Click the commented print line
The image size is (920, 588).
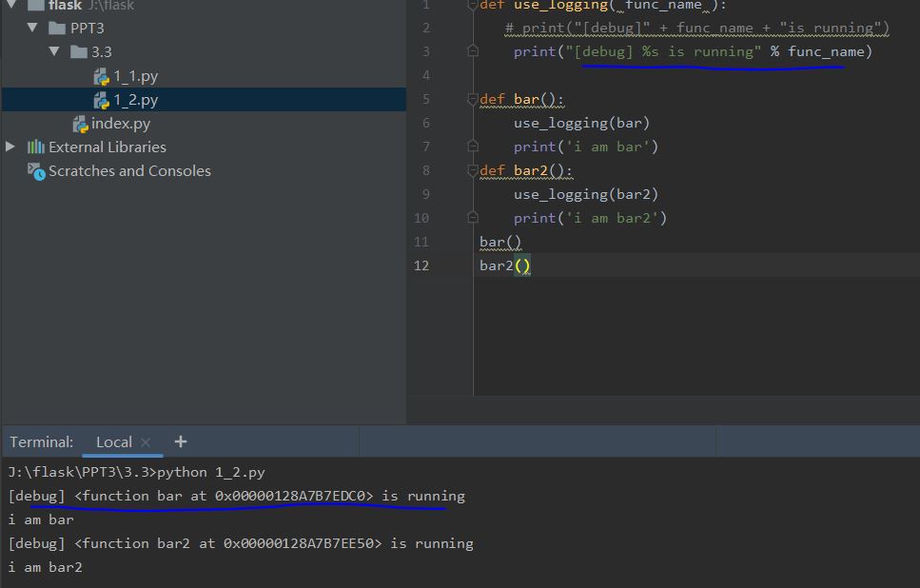tap(697, 29)
